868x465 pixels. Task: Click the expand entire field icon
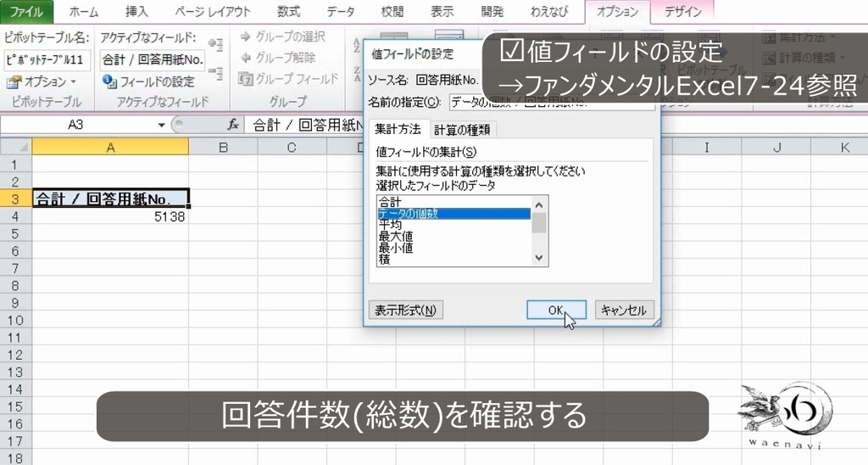(x=216, y=44)
